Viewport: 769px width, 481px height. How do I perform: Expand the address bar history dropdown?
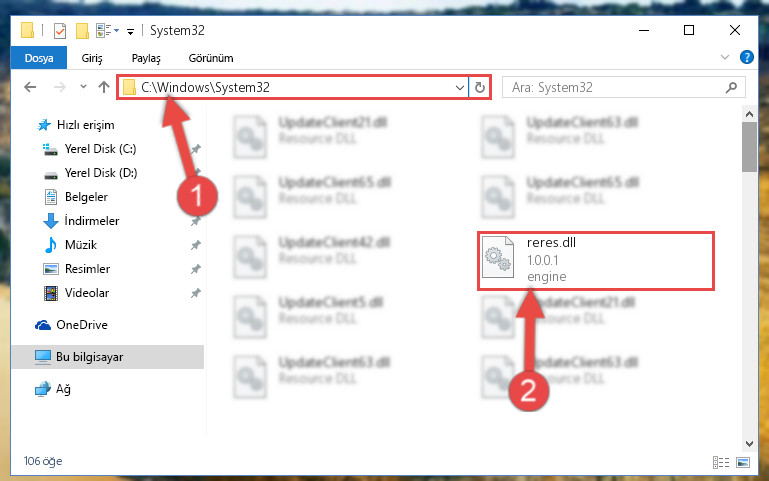tap(460, 88)
